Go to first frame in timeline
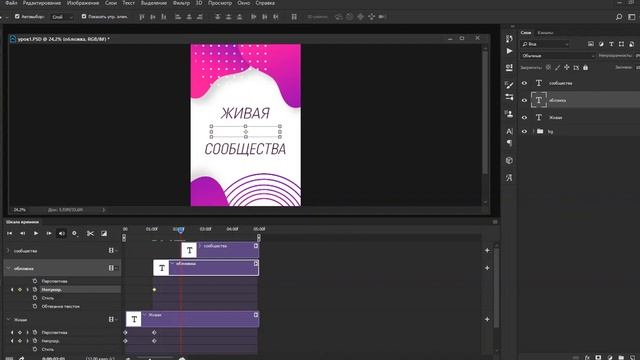Screen dimensions: 640x360 tap(9, 233)
